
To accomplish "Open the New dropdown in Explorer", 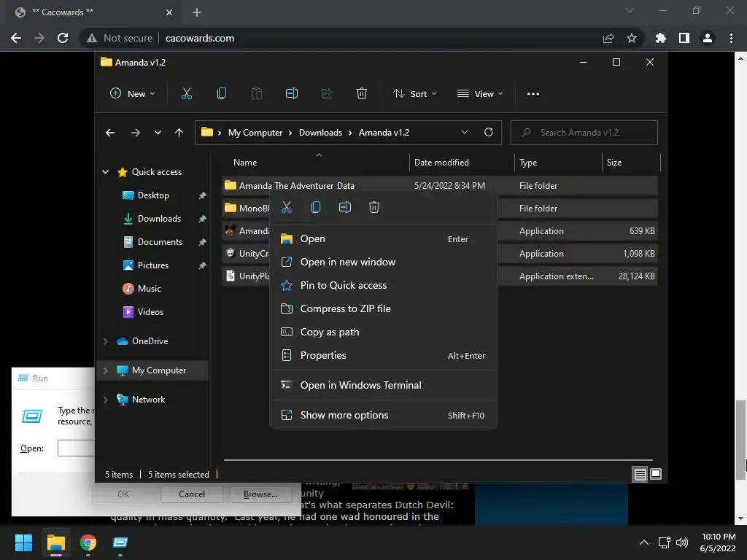I will (x=133, y=94).
